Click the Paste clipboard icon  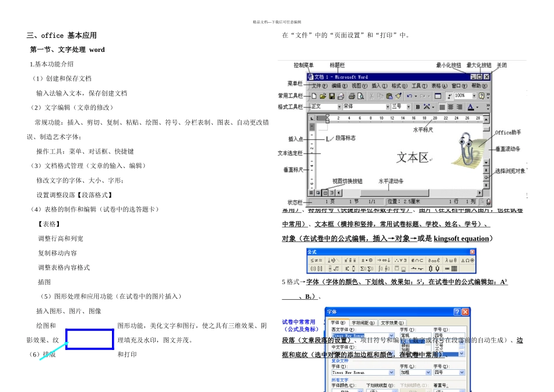[390, 96]
